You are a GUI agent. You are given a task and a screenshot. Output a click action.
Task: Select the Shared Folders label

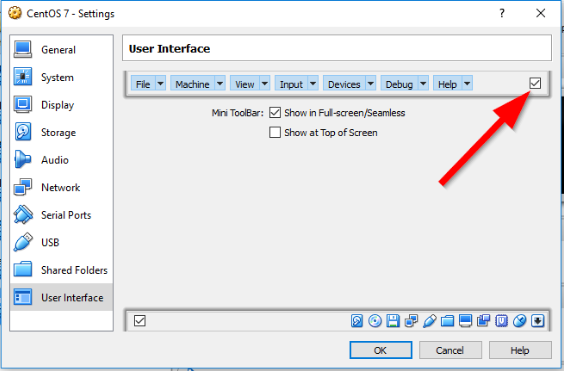click(x=74, y=270)
